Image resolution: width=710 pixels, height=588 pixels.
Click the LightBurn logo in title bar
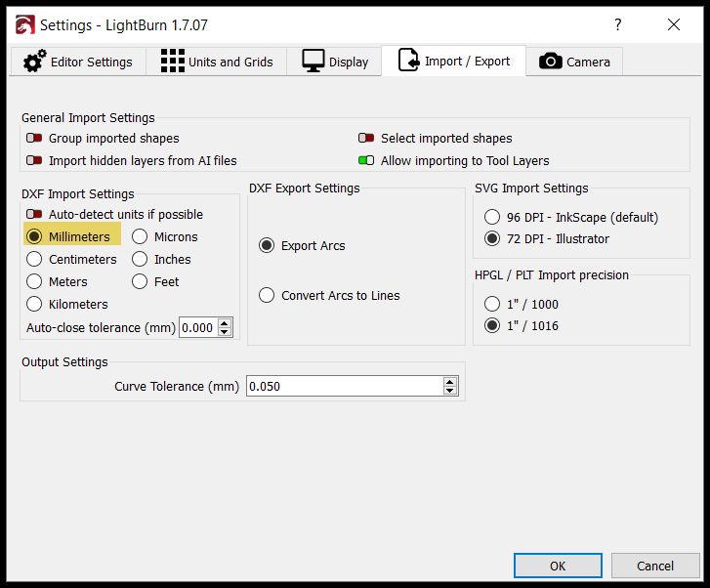(x=25, y=25)
